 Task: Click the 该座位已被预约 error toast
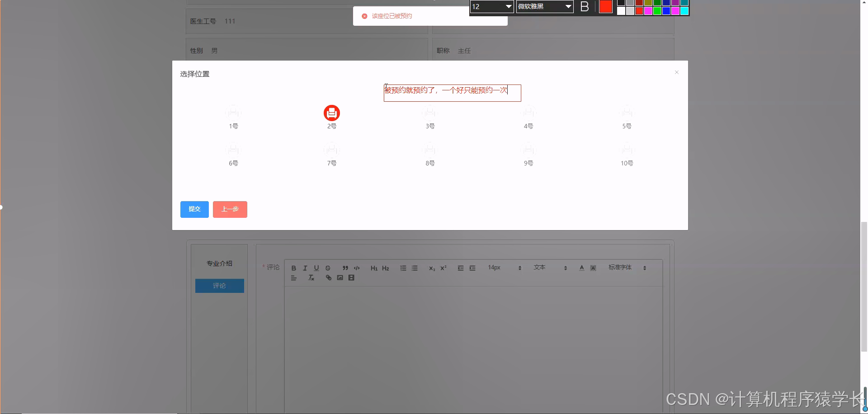(x=430, y=16)
